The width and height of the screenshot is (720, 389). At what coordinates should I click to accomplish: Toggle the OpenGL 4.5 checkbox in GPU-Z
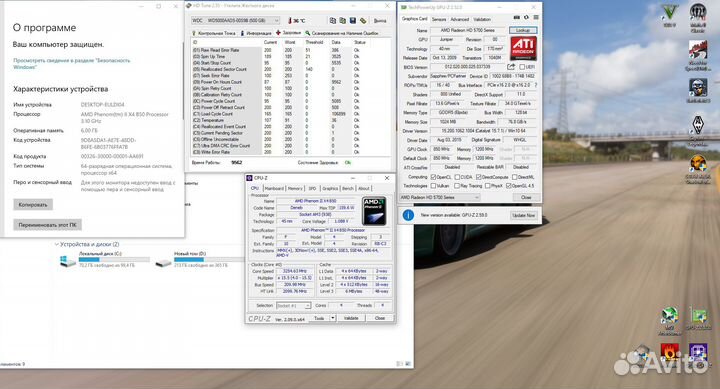coord(508,186)
